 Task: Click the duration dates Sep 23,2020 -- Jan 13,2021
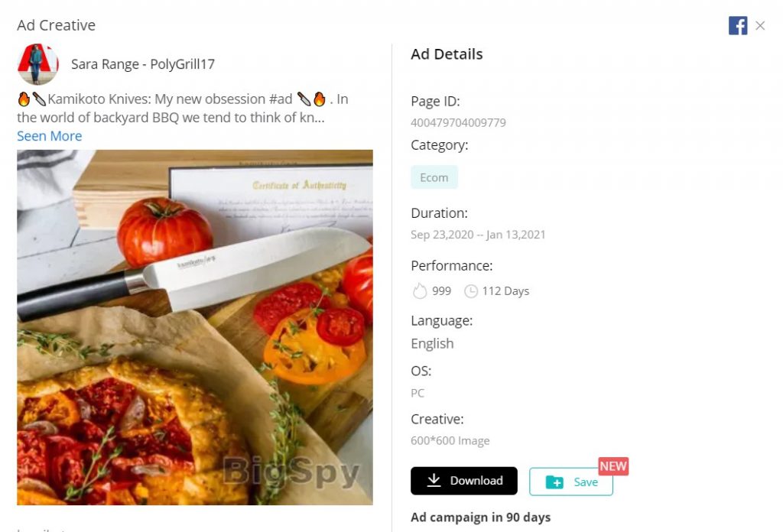click(x=478, y=235)
